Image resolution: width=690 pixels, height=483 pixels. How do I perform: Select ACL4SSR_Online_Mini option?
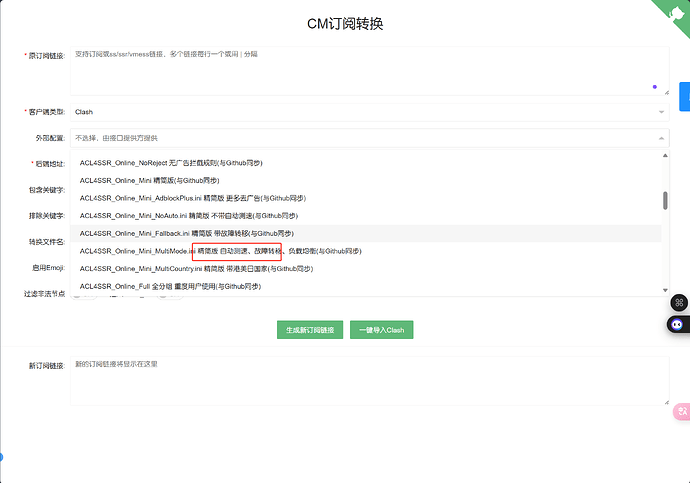[x=366, y=180]
